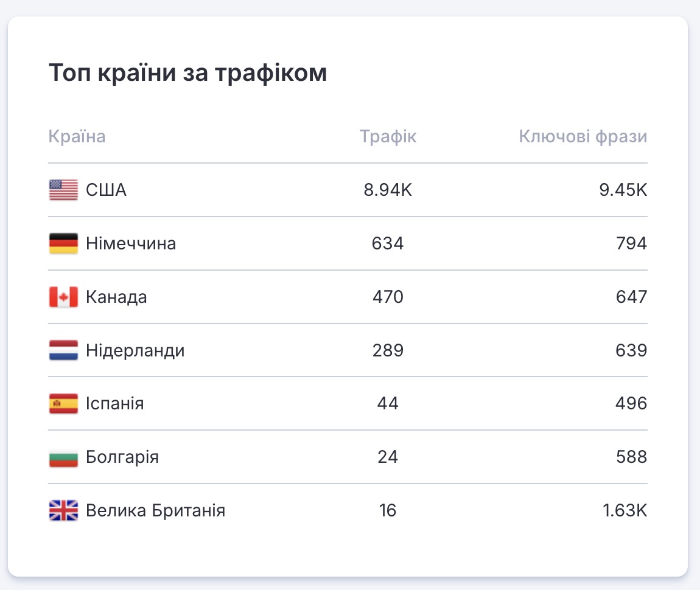Click the Bulgaria flag icon
The image size is (700, 590).
pos(63,457)
